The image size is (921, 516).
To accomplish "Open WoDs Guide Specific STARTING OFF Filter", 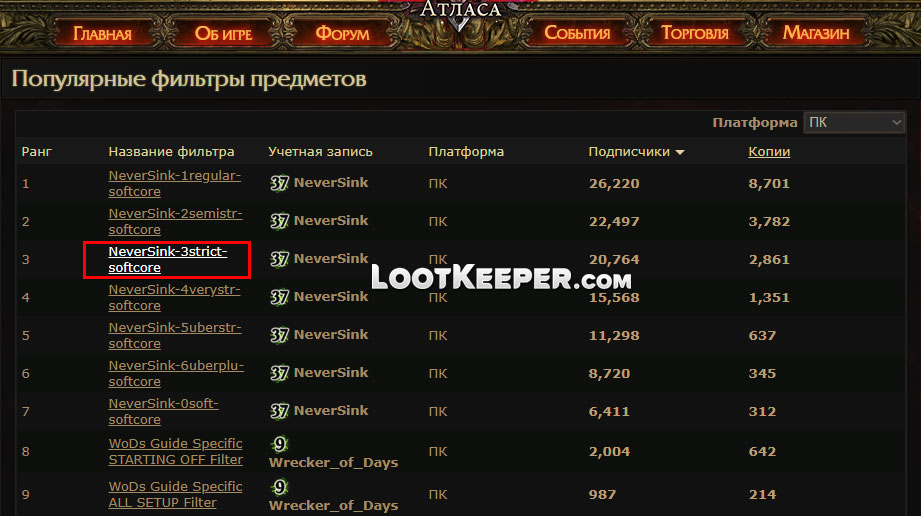I will point(176,451).
